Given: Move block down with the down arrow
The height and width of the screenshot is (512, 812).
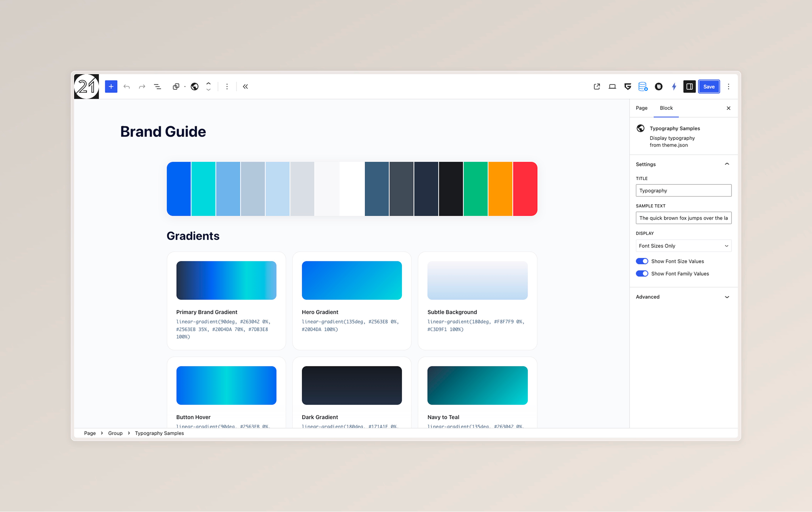Looking at the screenshot, I should pos(209,90).
